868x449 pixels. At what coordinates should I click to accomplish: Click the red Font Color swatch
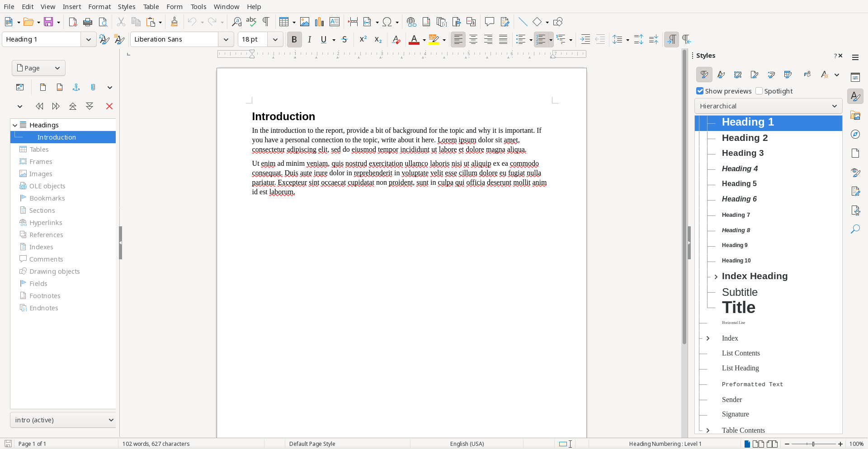point(414,40)
